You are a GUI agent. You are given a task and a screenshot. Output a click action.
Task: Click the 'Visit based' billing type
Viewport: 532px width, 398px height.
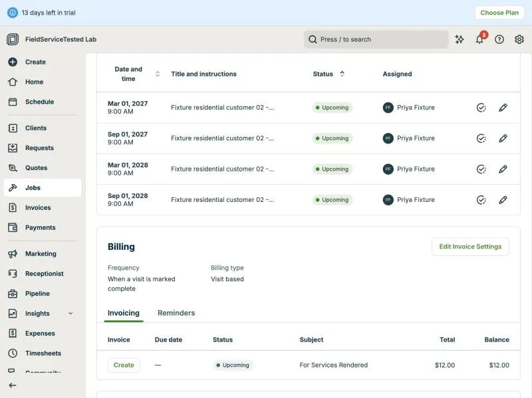227,279
